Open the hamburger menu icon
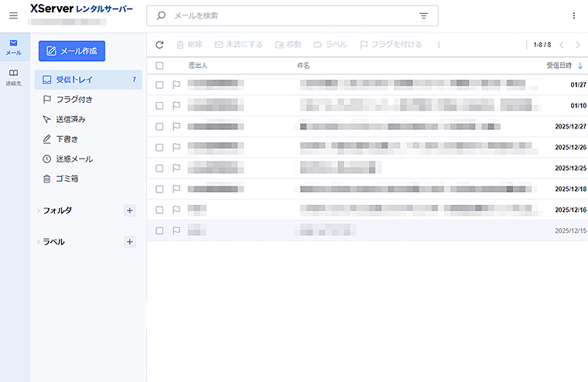The image size is (588, 382). [x=13, y=15]
